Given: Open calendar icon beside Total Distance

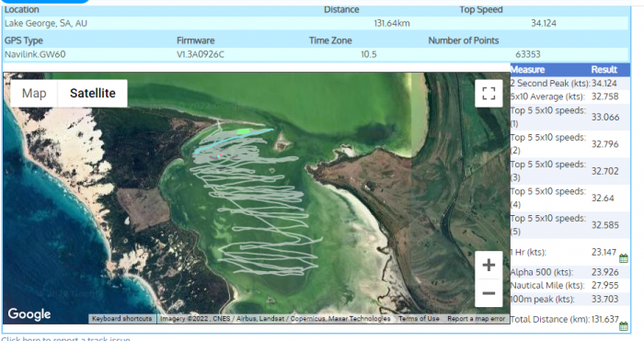Looking at the screenshot, I should pos(623,326).
